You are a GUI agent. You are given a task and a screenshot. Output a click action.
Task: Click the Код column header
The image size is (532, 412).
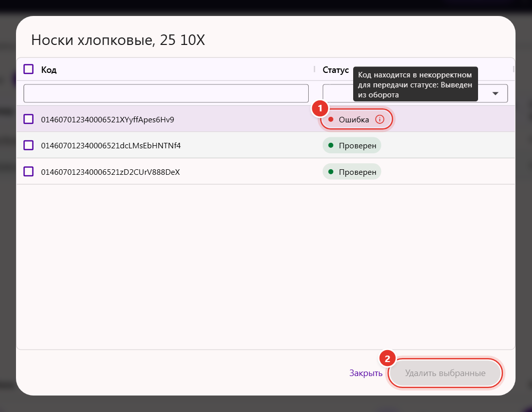pos(49,70)
